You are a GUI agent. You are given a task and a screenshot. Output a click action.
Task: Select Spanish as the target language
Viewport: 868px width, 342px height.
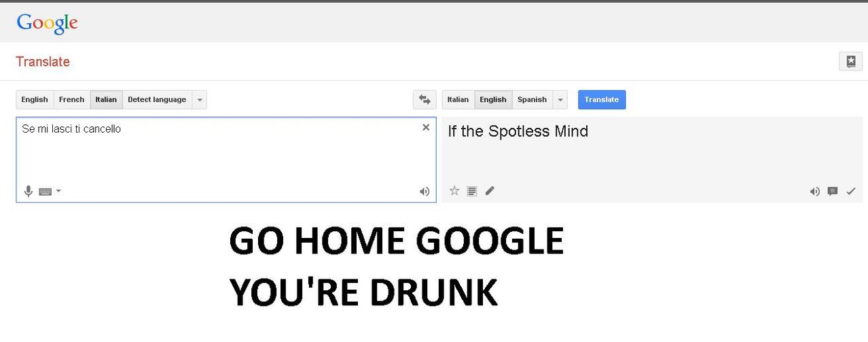click(532, 100)
